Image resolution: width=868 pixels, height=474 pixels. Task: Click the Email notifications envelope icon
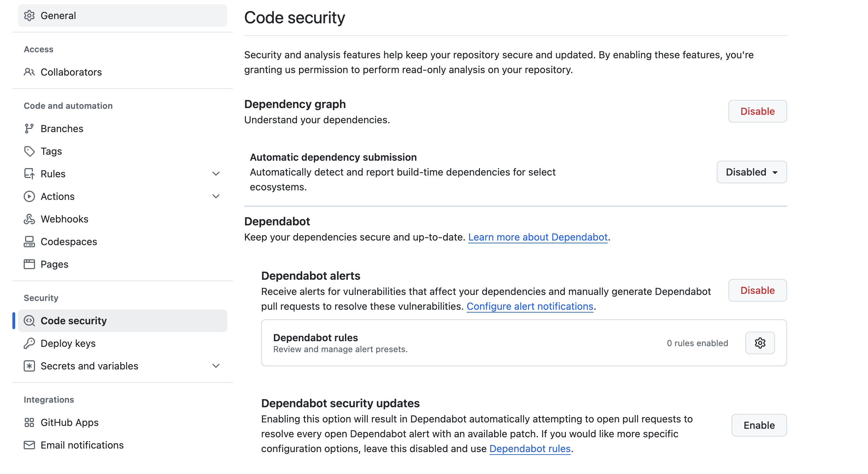[x=30, y=445]
